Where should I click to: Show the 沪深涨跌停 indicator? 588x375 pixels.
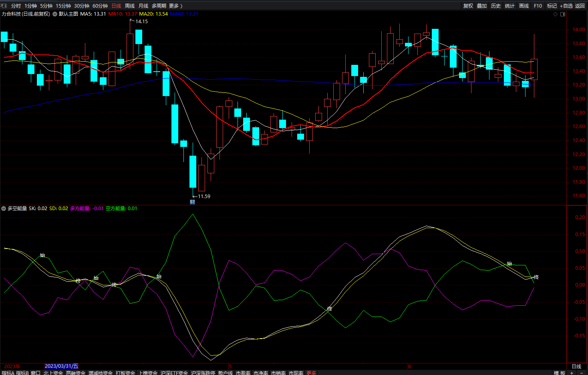coord(203,373)
